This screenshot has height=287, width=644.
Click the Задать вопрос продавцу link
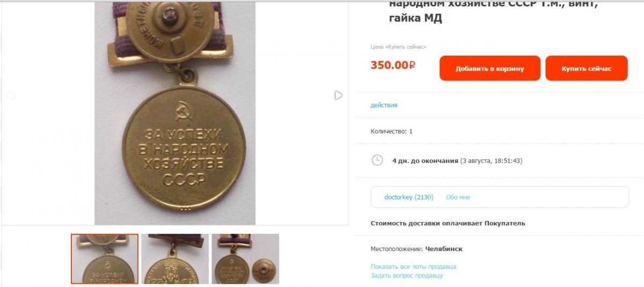pos(407,276)
